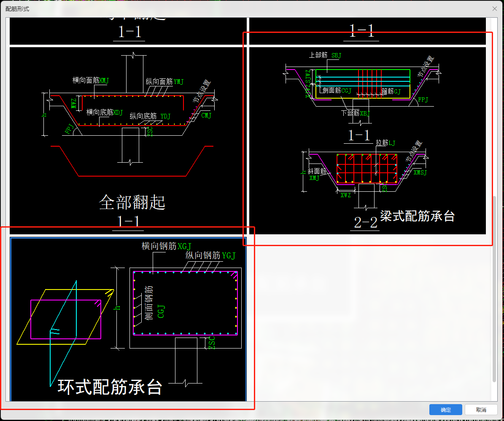This screenshot has width=504, height=421.
Task: Click the 横向钢筋 XGJ label
Action: [166, 246]
